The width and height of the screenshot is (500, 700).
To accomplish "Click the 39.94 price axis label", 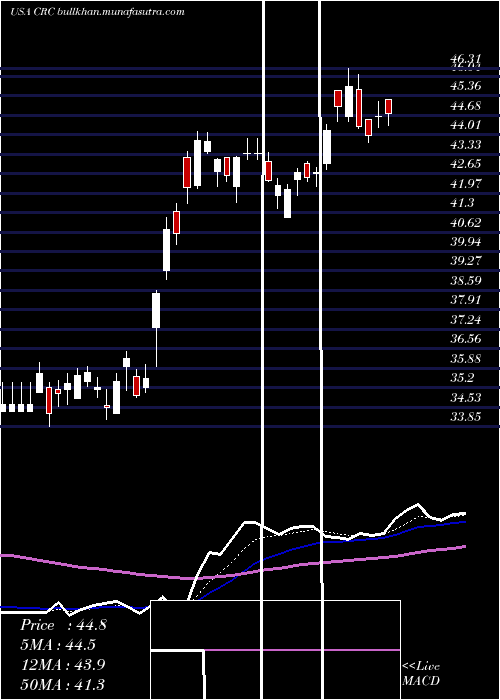I will point(466,242).
